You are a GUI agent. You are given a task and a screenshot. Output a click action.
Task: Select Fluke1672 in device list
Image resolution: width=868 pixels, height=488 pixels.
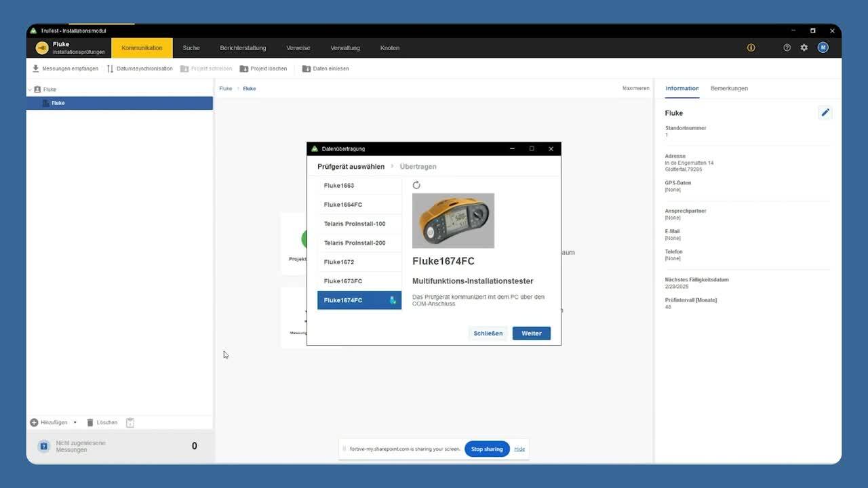click(x=359, y=262)
